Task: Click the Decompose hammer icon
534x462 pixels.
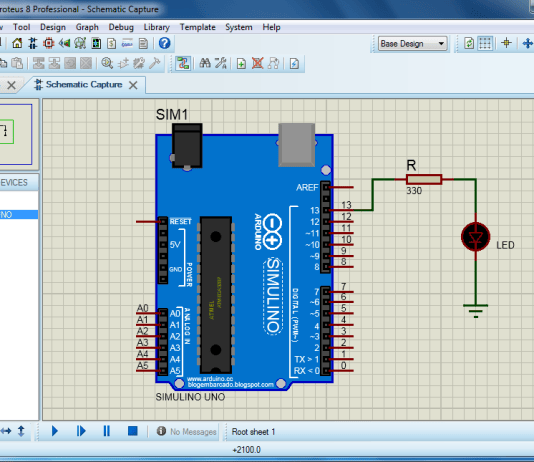Action: pyautogui.click(x=155, y=63)
